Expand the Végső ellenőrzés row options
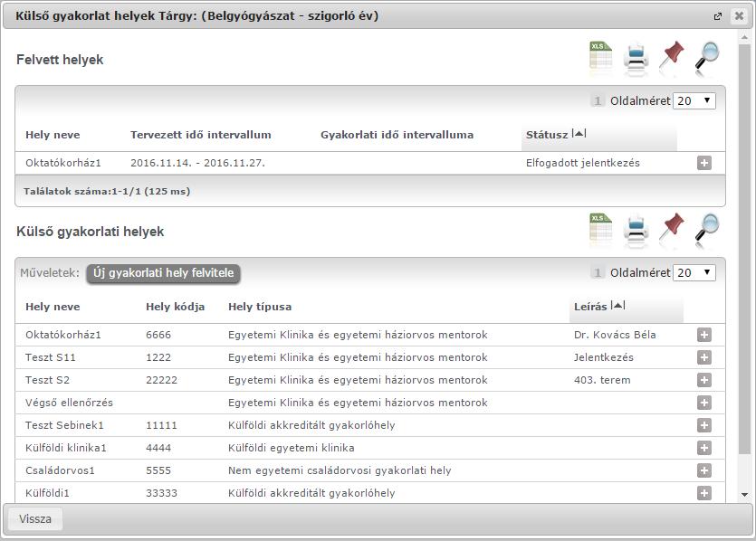The height and width of the screenshot is (541, 756). click(703, 403)
